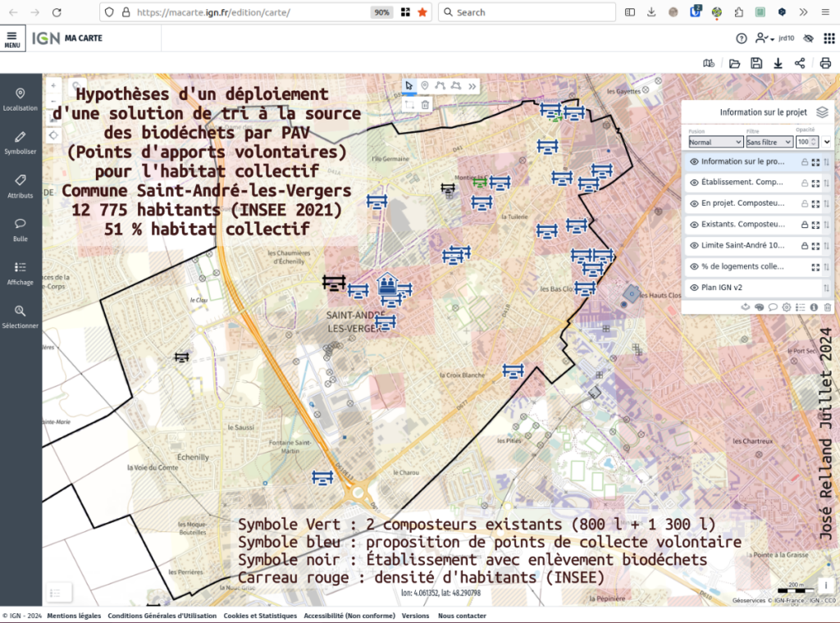Open the Mentions légales footer link
Screen dimensions: 840x623
[x=74, y=616]
